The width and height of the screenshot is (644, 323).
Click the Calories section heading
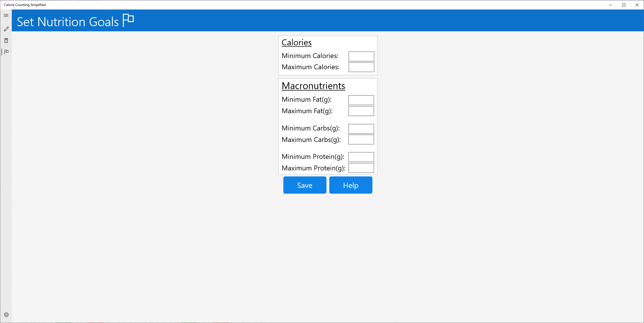(x=297, y=43)
